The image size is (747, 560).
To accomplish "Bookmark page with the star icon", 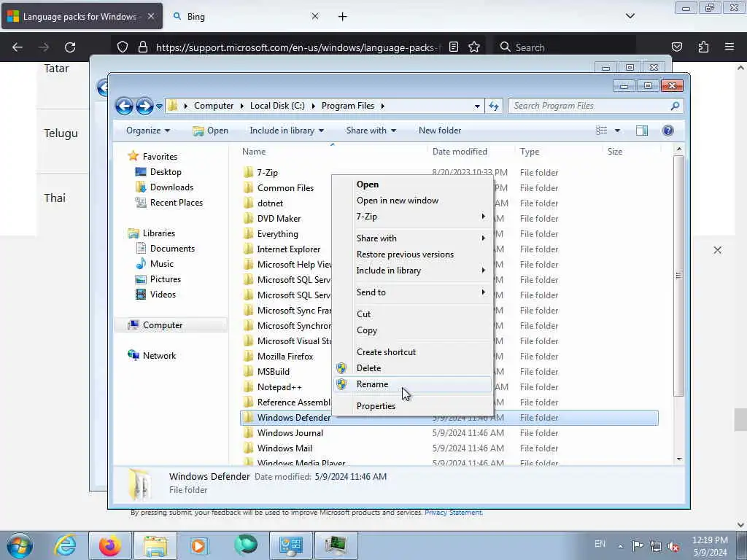I will (474, 47).
